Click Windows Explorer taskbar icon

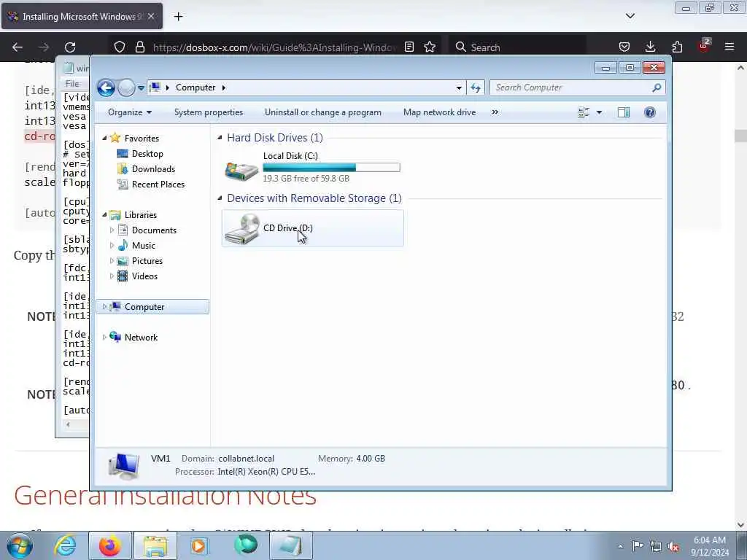tap(155, 545)
